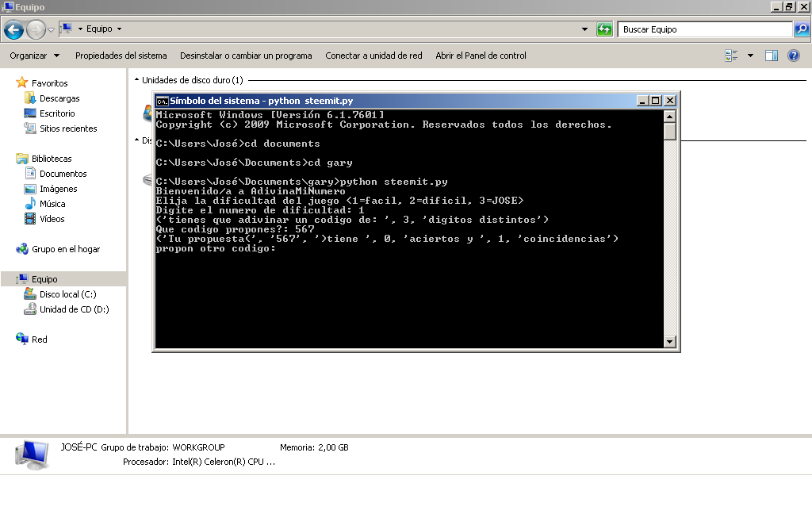Viewport: 812px width, 514px height.
Task: Click the blue Help icon
Action: coord(793,56)
